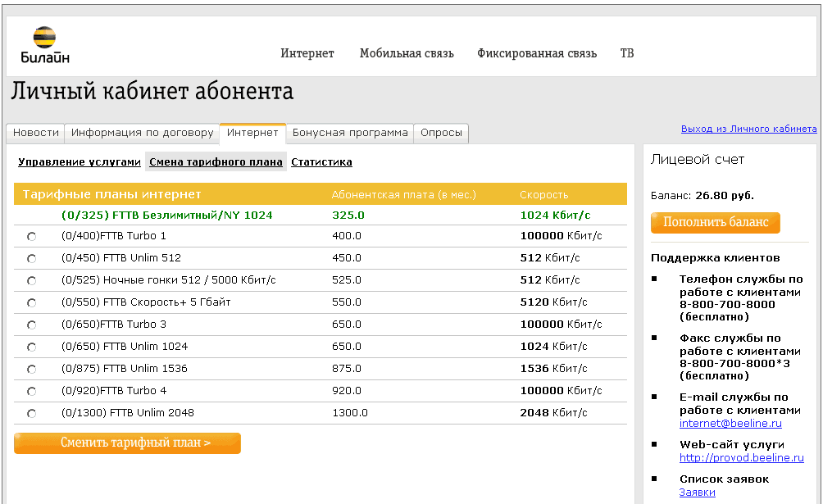The image size is (823, 504).
Task: Click the 920.0 monthly fee value
Action: (347, 390)
